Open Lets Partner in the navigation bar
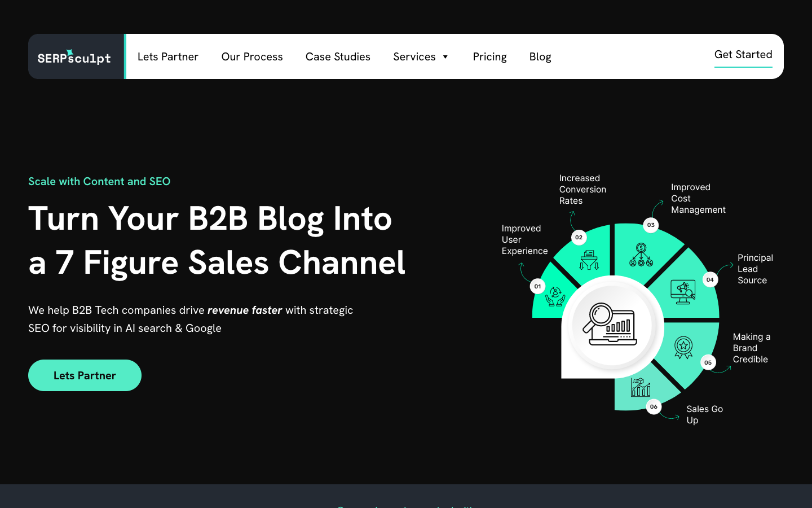Viewport: 812px width, 508px height. [x=168, y=57]
